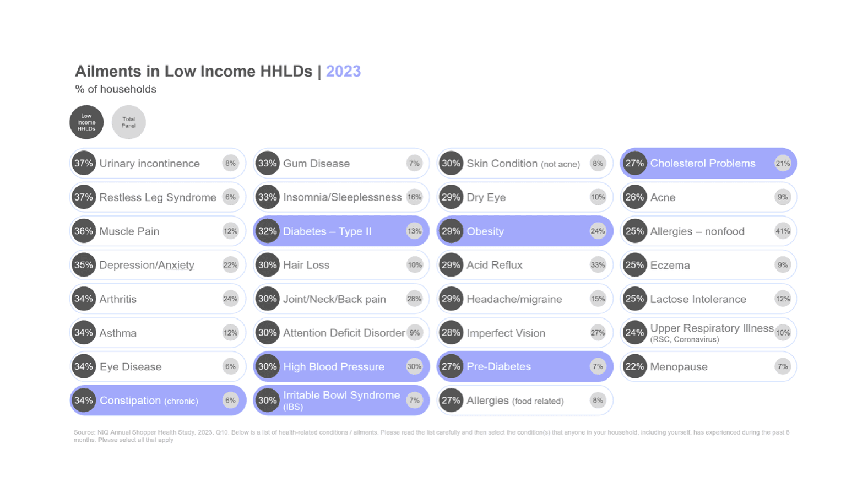Click the Depression/Anxiety label
Viewport: 868px width, 503px height.
click(x=147, y=265)
